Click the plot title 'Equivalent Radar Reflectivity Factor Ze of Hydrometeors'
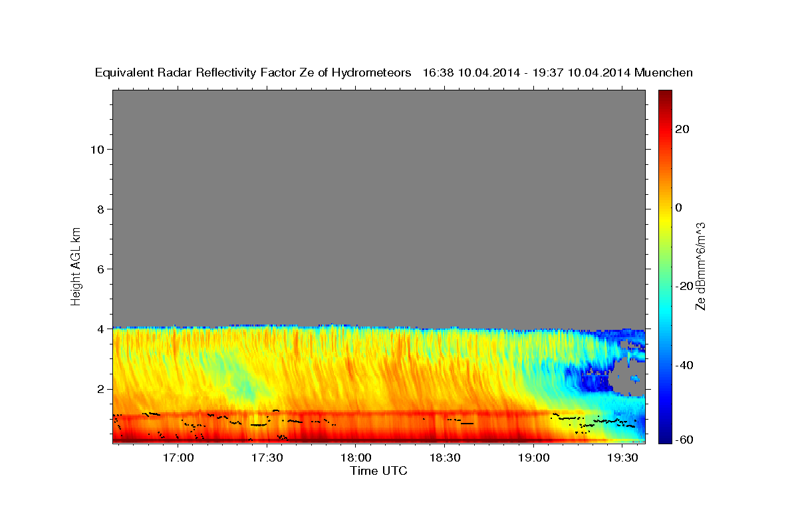This screenshot has width=798, height=532. tap(253, 73)
